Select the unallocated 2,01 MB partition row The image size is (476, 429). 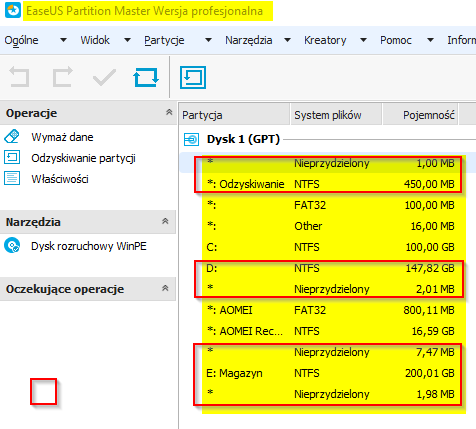pyautogui.click(x=328, y=289)
